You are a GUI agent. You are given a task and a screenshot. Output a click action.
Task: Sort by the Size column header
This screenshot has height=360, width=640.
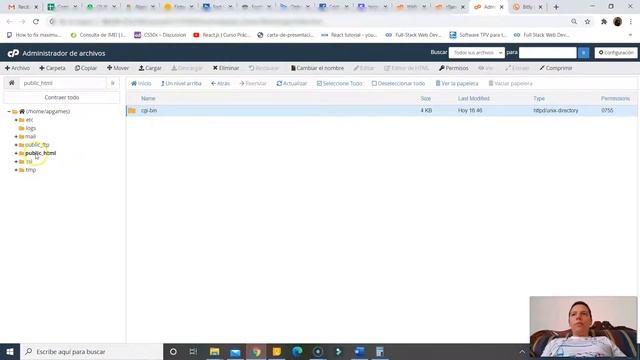click(426, 98)
